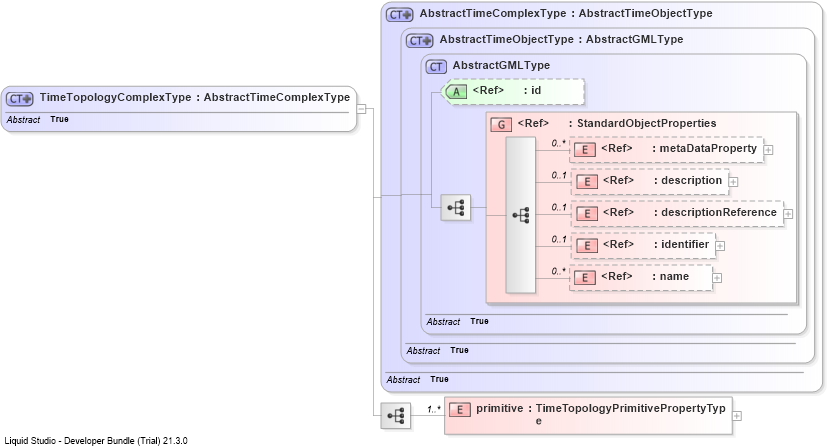The width and height of the screenshot is (827, 446).
Task: Click Abstract True of AbstractTimeObjectType
Action: [437, 351]
